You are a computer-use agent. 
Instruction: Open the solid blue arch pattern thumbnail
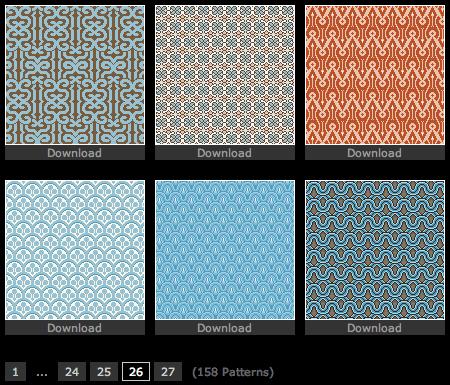pos(225,250)
